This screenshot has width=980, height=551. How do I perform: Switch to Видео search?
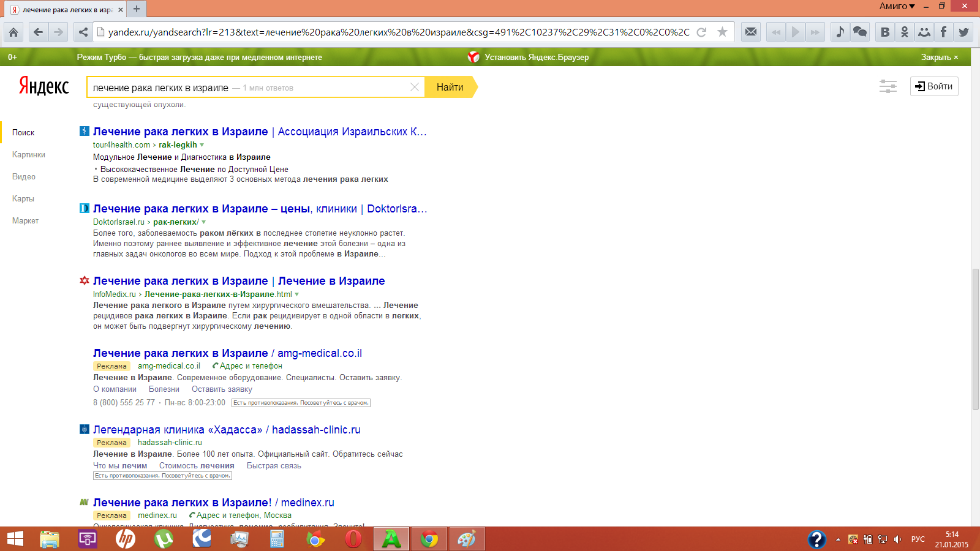tap(24, 176)
